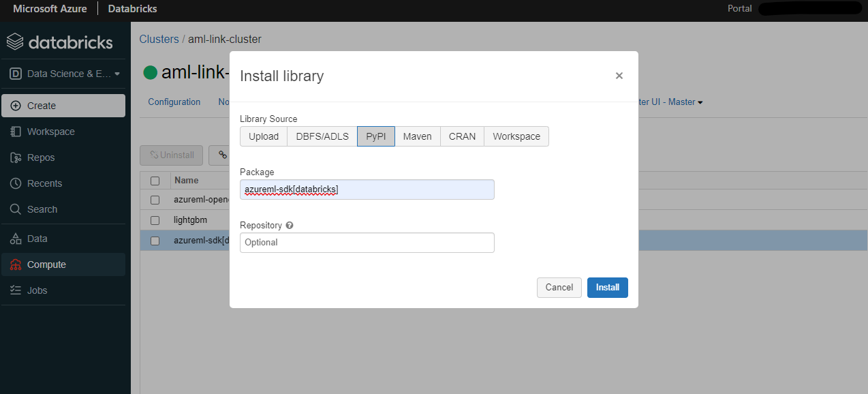Open Data from the sidebar
868x394 pixels.
point(63,239)
